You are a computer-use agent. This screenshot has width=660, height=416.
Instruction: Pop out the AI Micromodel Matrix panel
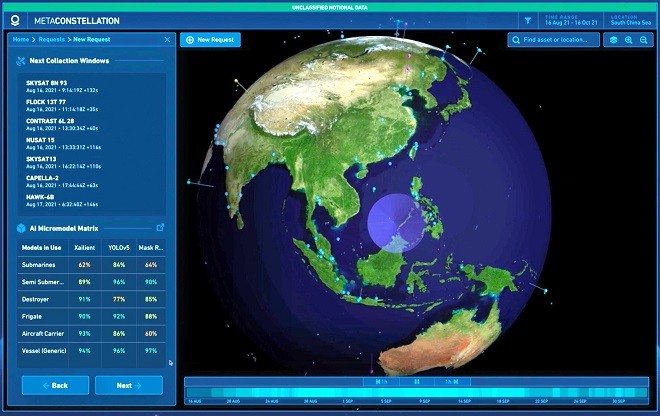(x=160, y=227)
